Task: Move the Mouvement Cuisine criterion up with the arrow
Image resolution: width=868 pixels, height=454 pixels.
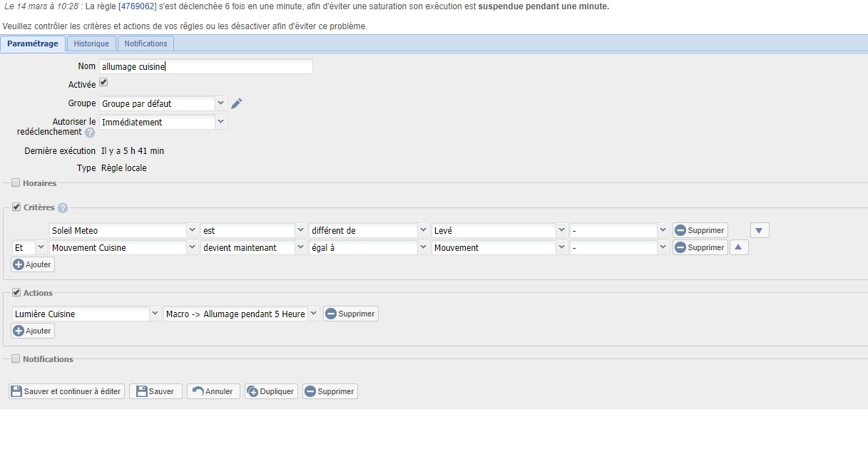Action: [x=738, y=247]
